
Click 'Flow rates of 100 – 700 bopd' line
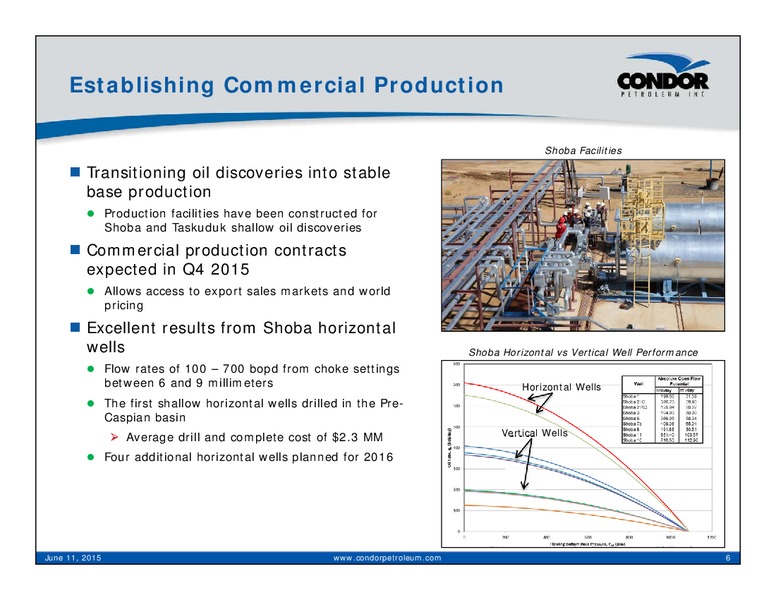tap(251, 369)
